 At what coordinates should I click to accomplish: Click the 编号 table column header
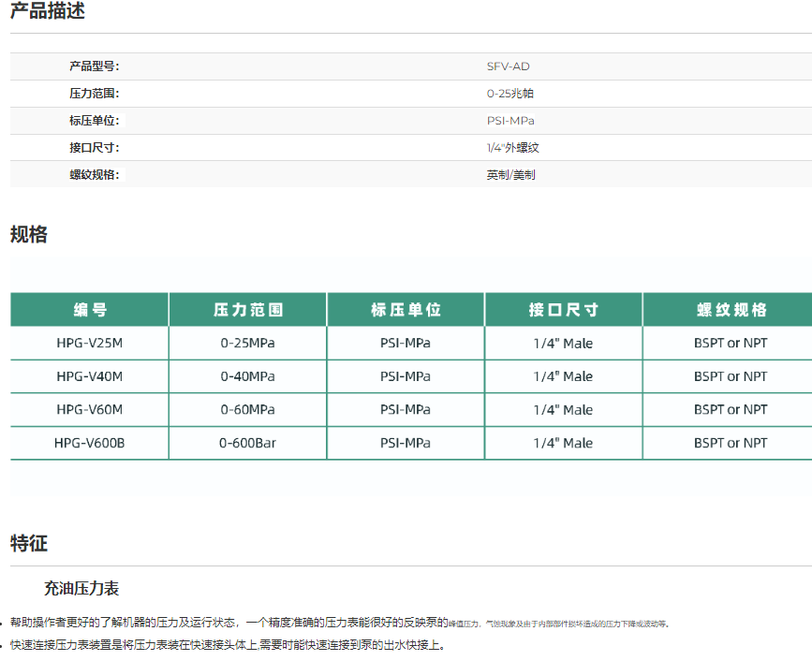[x=90, y=310]
